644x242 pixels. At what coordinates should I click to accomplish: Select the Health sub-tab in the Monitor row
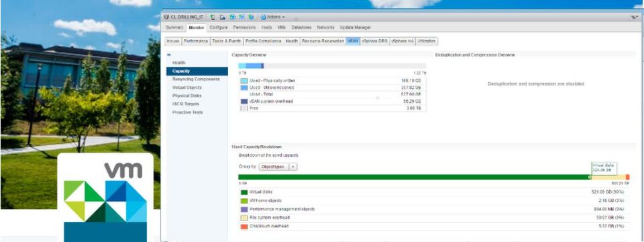[291, 41]
